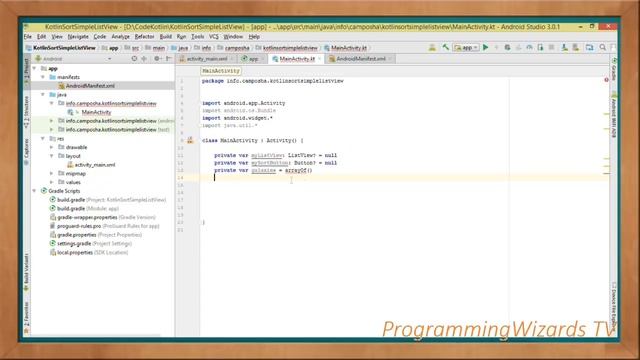
Task: Select build.gradle (Module: app)
Action: [x=88, y=209]
